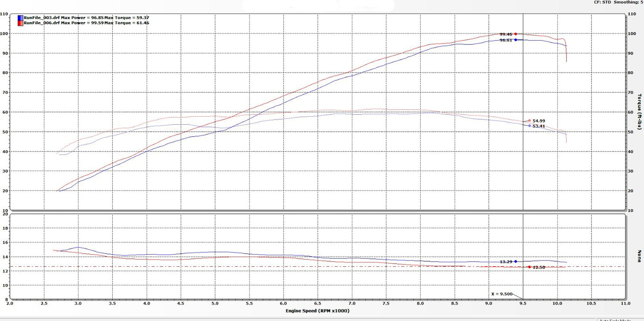Click the torque marker labeled 54.99
Image resolution: width=644 pixels, height=321 pixels.
point(529,121)
